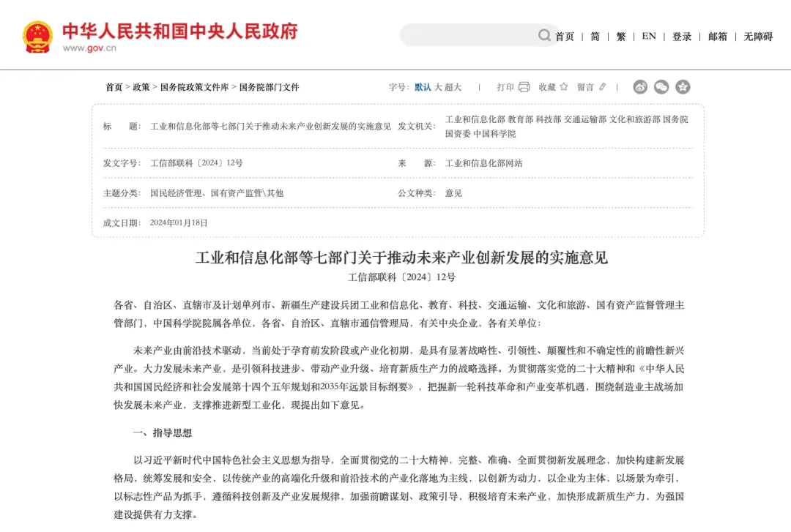Share article via WeChat icon
791x532 pixels.
[661, 87]
